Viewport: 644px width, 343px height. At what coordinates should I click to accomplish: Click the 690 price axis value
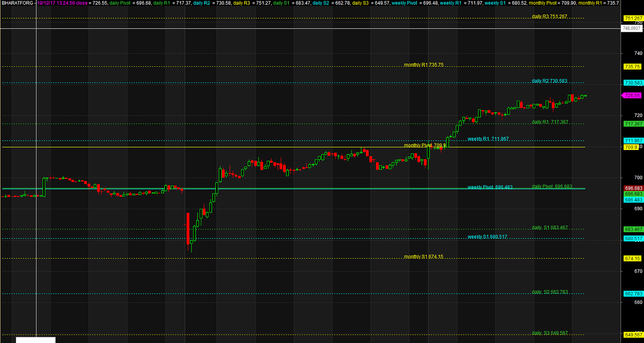click(638, 209)
